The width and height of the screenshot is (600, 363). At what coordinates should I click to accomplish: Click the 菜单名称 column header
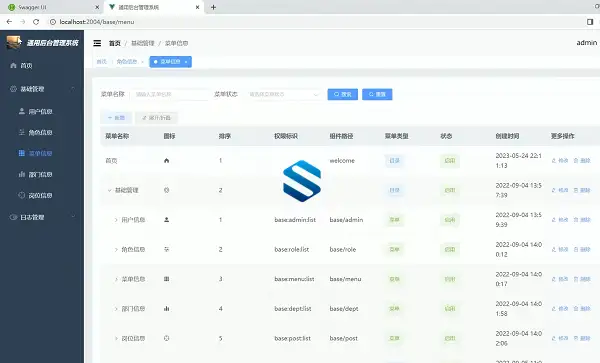(x=117, y=136)
